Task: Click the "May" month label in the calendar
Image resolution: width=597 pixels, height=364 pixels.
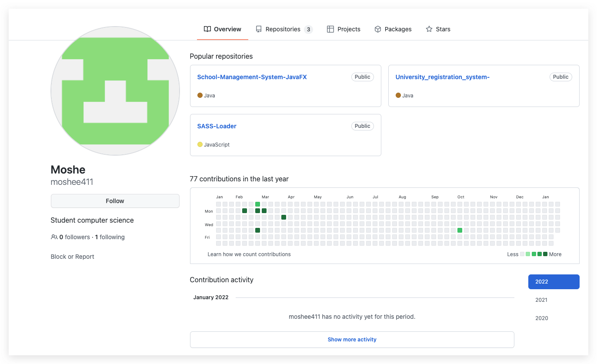Action: click(318, 197)
